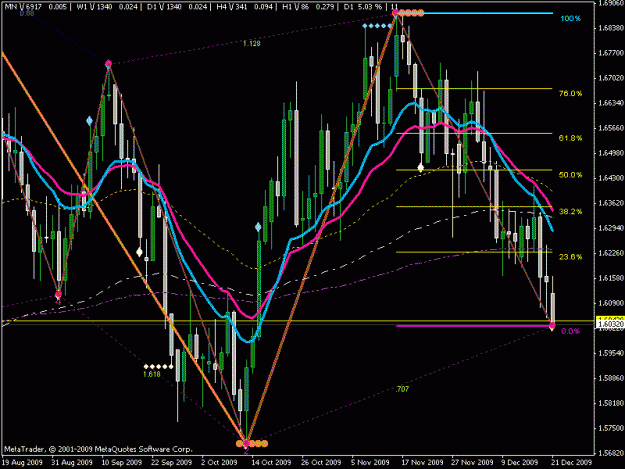Click the 1.61580 price axis value
625x469 pixels.
(x=611, y=278)
